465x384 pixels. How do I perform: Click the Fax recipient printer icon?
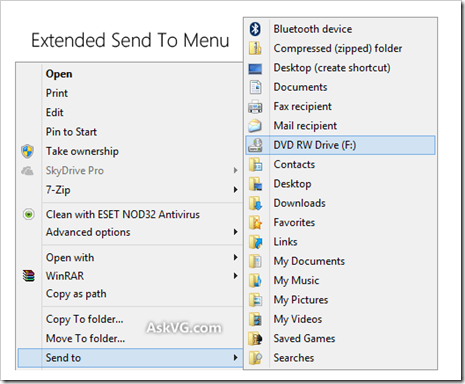[x=255, y=107]
